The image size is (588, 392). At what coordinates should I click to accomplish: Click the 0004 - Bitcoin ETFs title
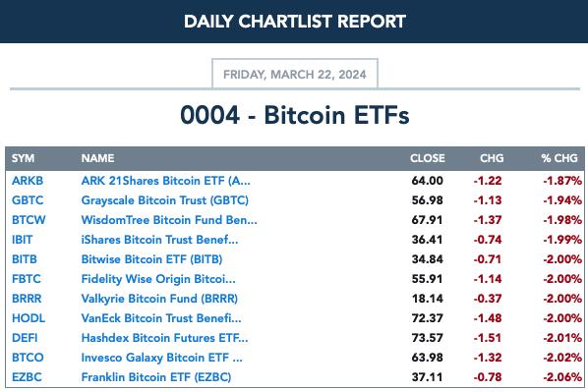tap(295, 115)
